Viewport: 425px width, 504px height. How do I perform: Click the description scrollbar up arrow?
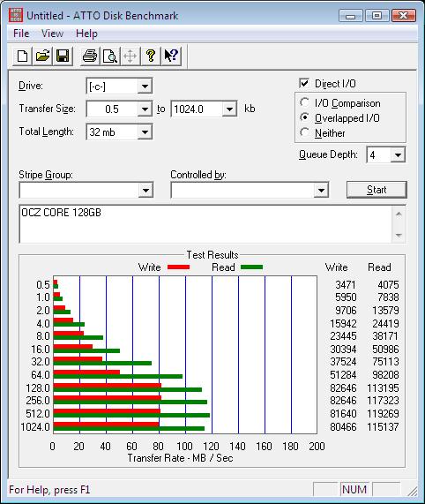pyautogui.click(x=399, y=214)
